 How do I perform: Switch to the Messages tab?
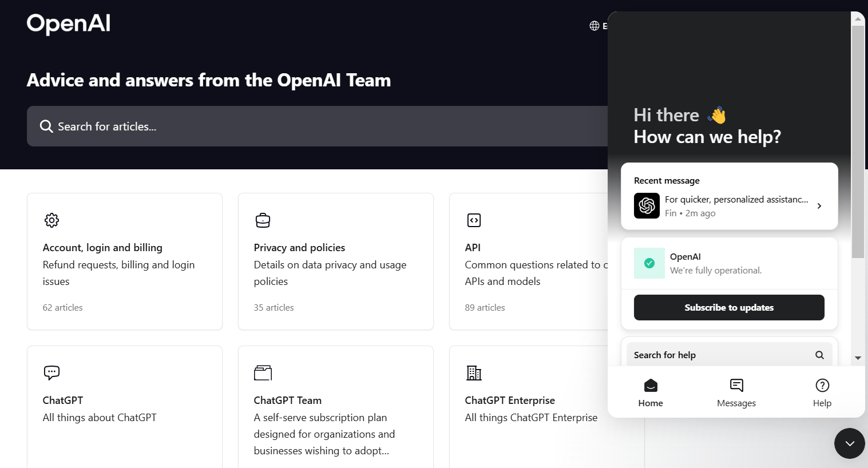pyautogui.click(x=736, y=392)
